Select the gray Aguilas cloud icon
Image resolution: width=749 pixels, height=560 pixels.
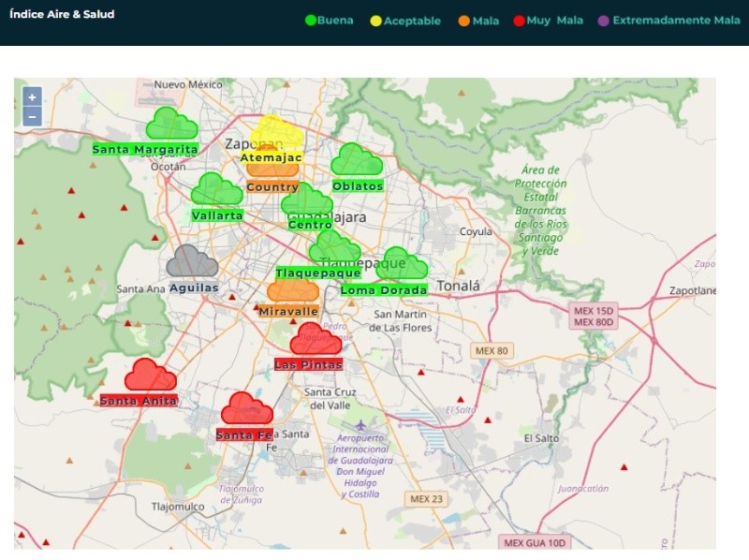click(x=192, y=262)
